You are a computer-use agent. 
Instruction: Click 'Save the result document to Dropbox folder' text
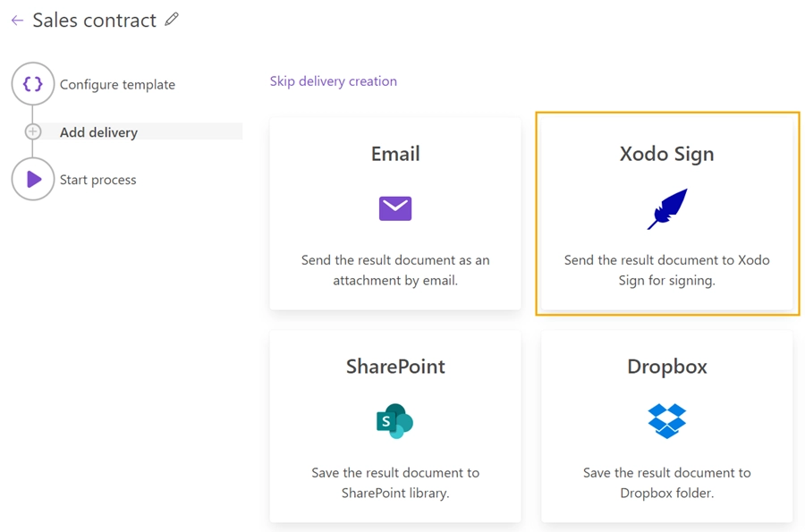(667, 483)
